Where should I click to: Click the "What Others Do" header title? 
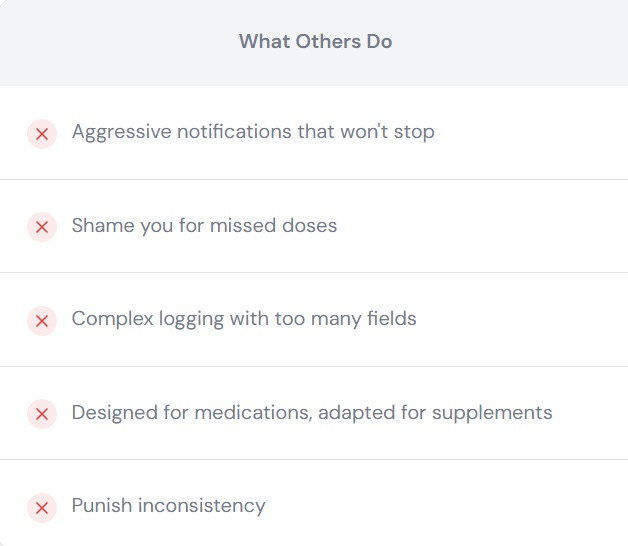point(315,42)
